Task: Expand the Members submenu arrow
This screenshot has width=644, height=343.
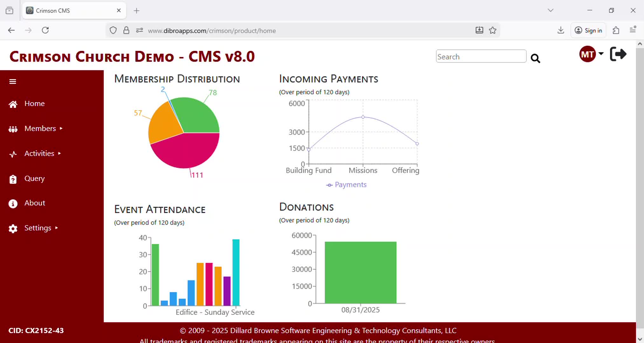Action: [x=61, y=128]
